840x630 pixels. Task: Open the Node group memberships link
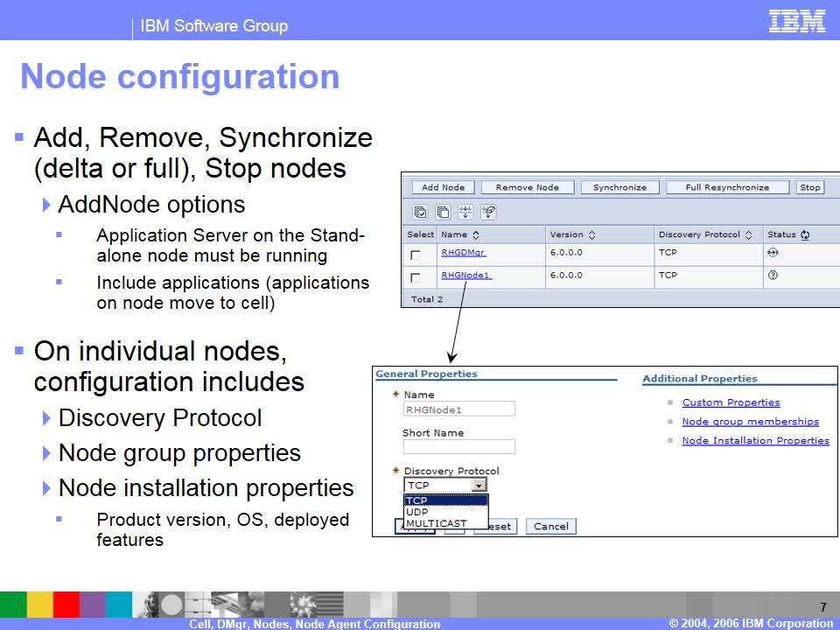coord(750,422)
